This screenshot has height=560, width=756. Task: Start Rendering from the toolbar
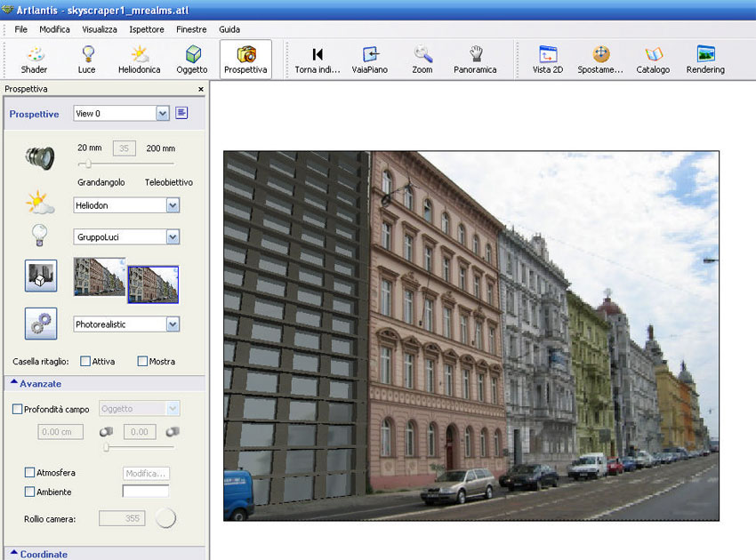pyautogui.click(x=705, y=60)
